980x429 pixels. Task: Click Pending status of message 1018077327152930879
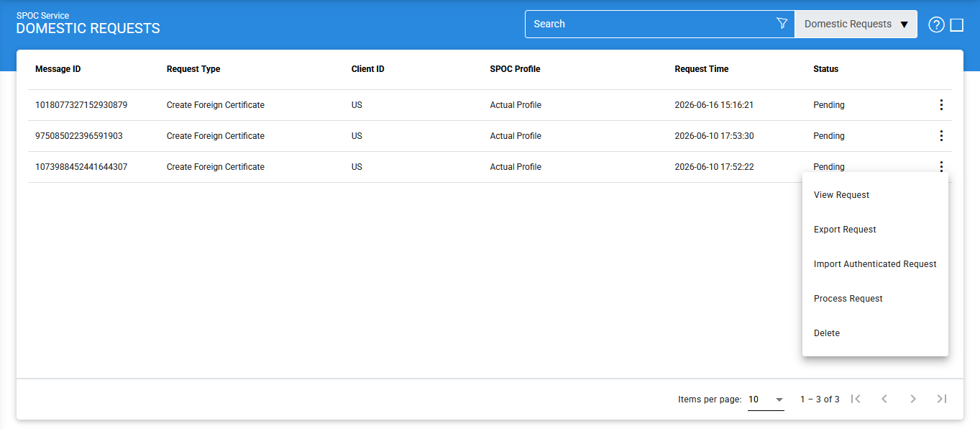point(829,105)
